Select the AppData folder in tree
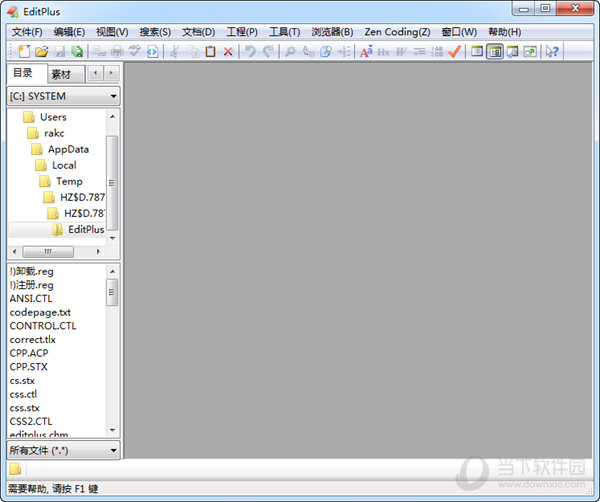 click(x=68, y=149)
